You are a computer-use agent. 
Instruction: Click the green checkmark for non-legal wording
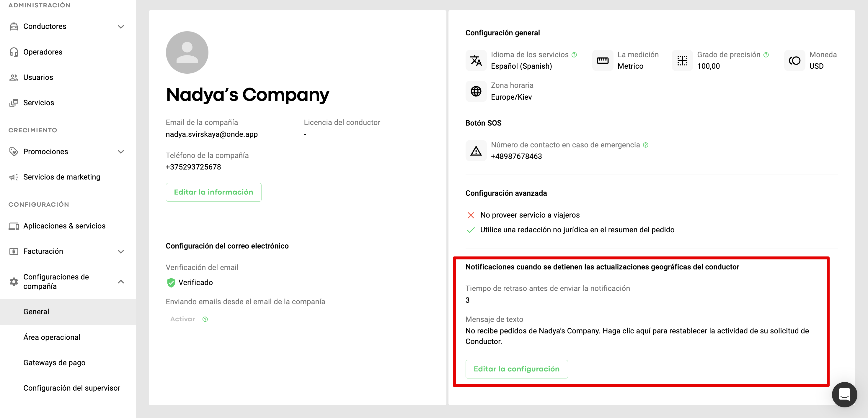(471, 230)
